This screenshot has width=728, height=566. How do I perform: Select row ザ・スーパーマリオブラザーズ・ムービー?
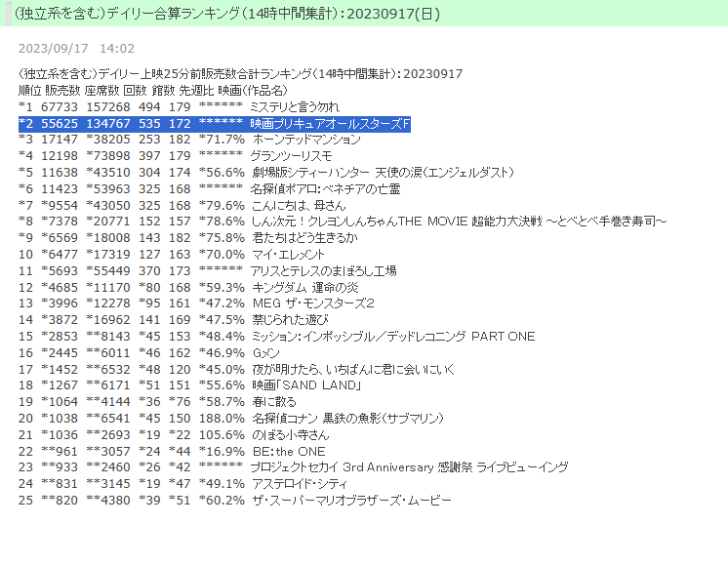[235, 501]
